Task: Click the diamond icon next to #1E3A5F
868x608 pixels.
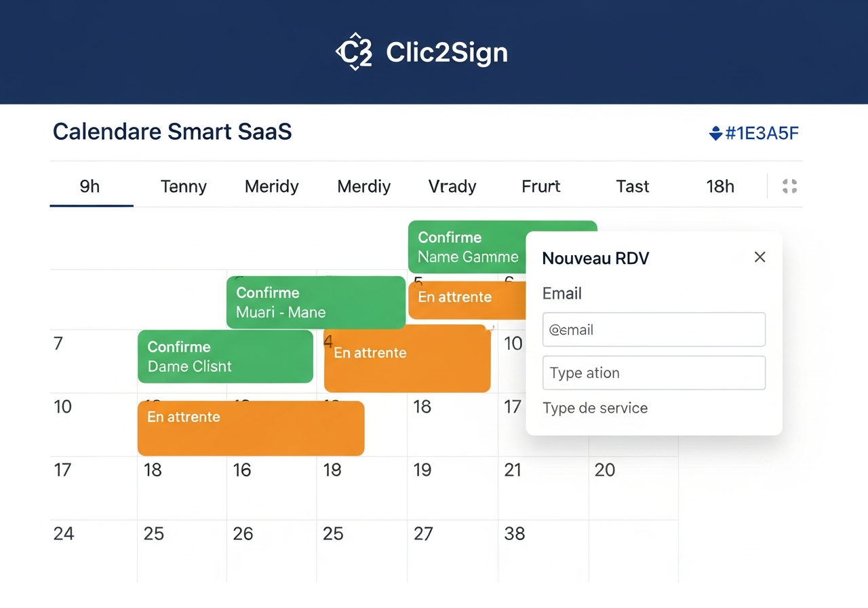Action: click(715, 133)
